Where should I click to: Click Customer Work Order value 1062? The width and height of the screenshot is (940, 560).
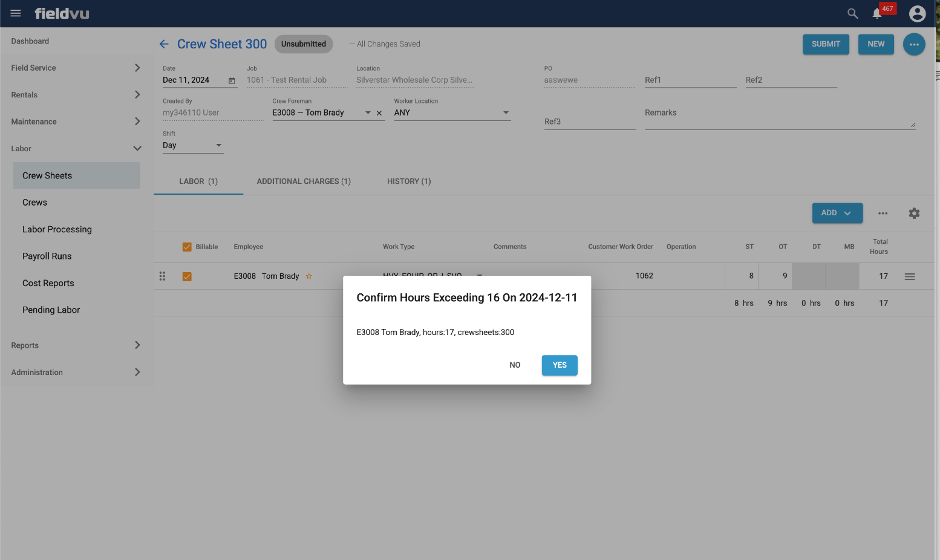click(x=644, y=276)
